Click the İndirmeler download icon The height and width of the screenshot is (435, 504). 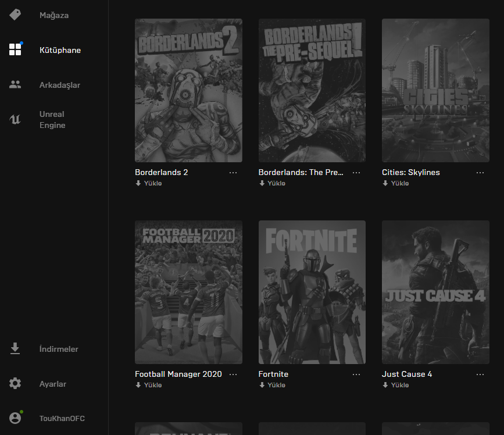[x=15, y=349]
